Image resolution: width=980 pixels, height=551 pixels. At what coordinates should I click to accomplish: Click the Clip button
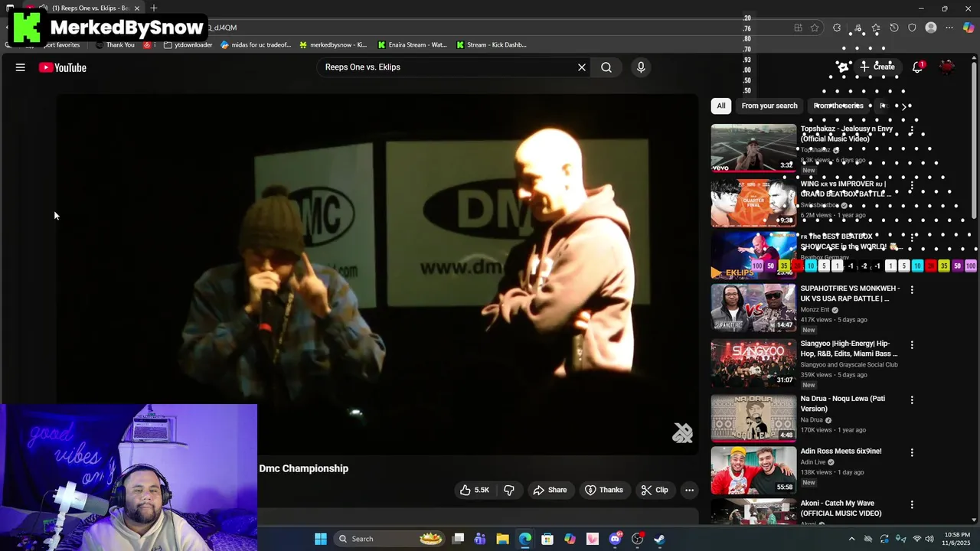click(655, 490)
